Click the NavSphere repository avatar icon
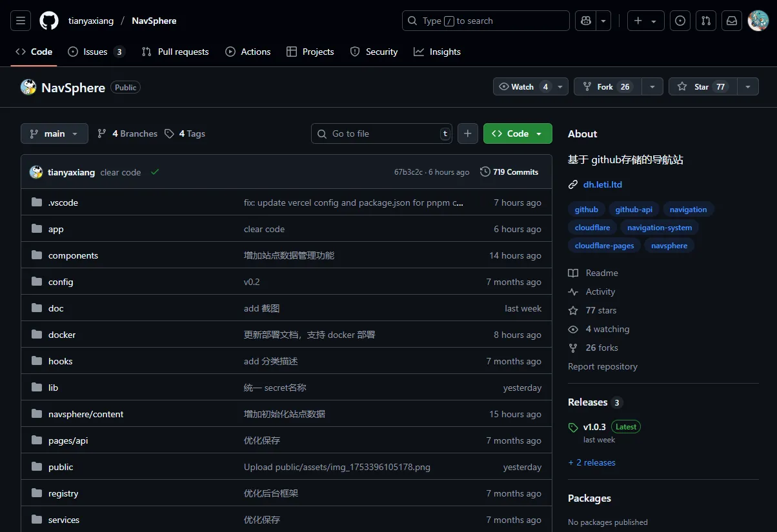Image resolution: width=777 pixels, height=532 pixels. pyautogui.click(x=28, y=87)
